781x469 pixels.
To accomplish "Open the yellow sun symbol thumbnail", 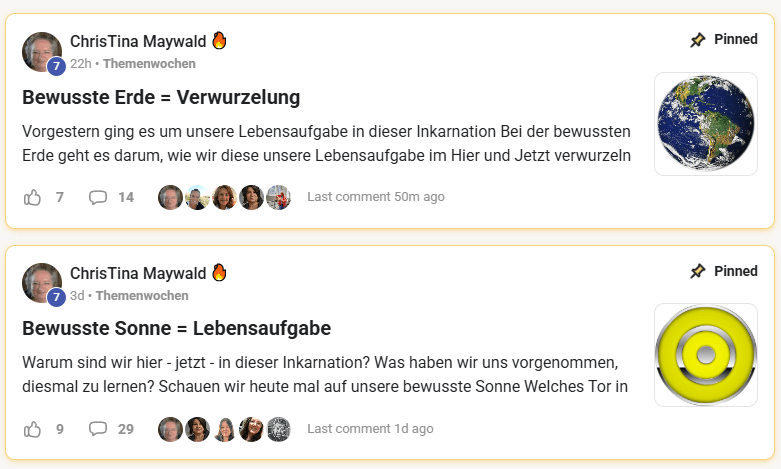I will pyautogui.click(x=705, y=355).
